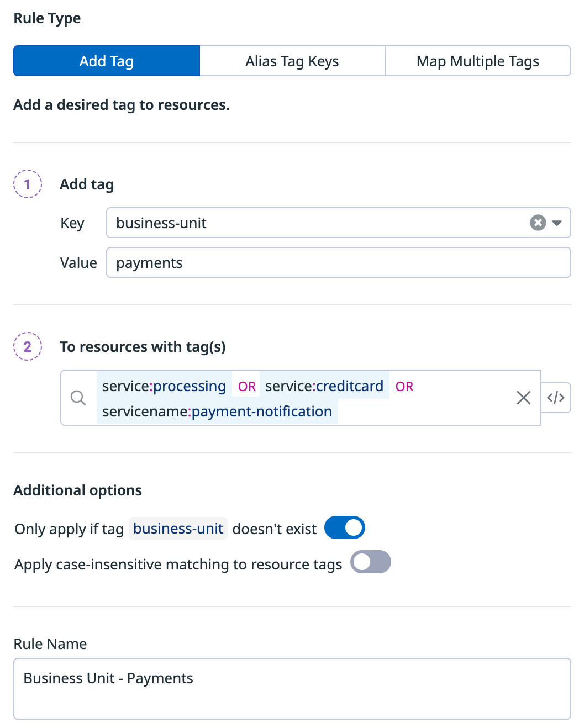Select the service:creditcard tag pill

coord(324,386)
